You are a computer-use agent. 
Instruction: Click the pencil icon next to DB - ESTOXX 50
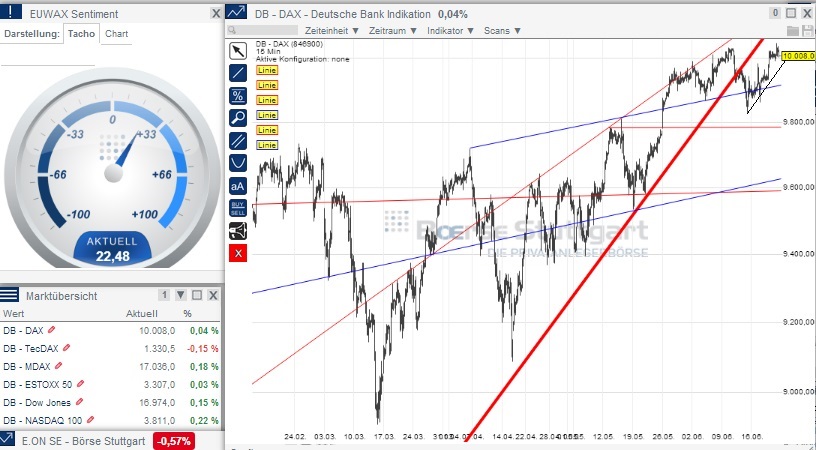pyautogui.click(x=80, y=384)
